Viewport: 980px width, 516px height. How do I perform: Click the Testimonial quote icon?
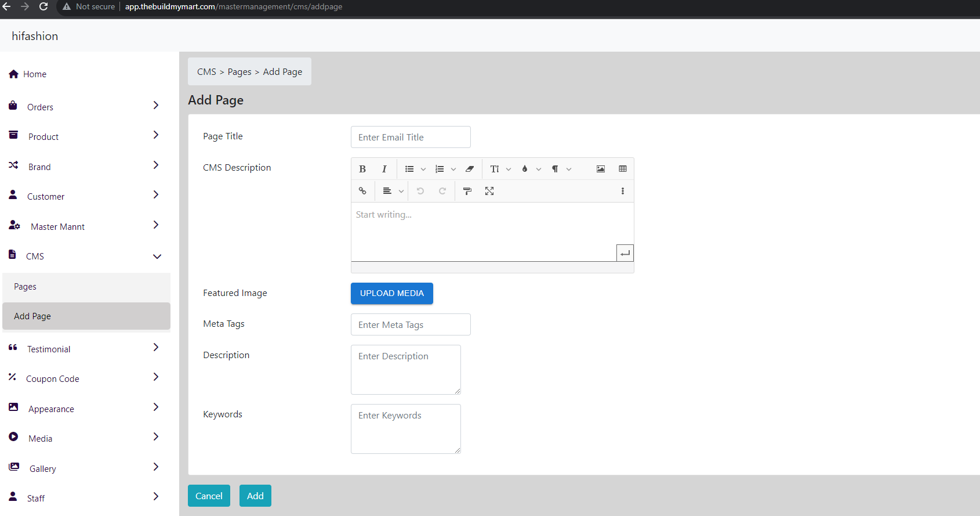[13, 348]
